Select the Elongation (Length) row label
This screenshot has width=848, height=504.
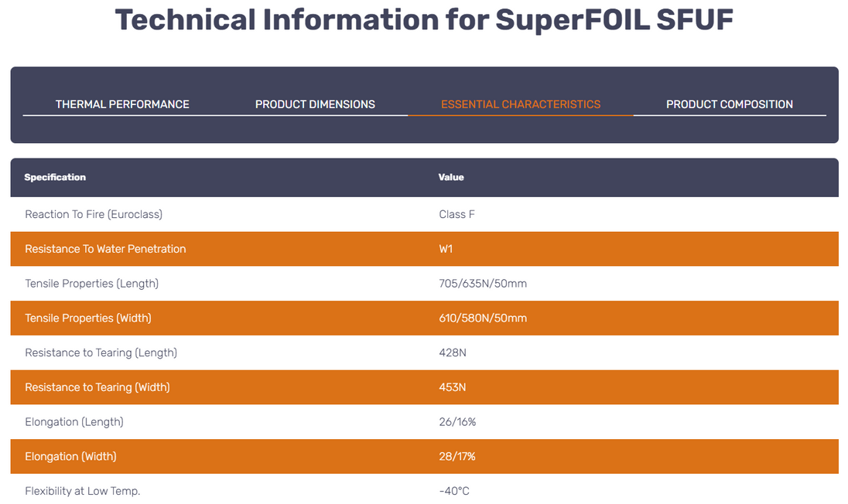74,422
